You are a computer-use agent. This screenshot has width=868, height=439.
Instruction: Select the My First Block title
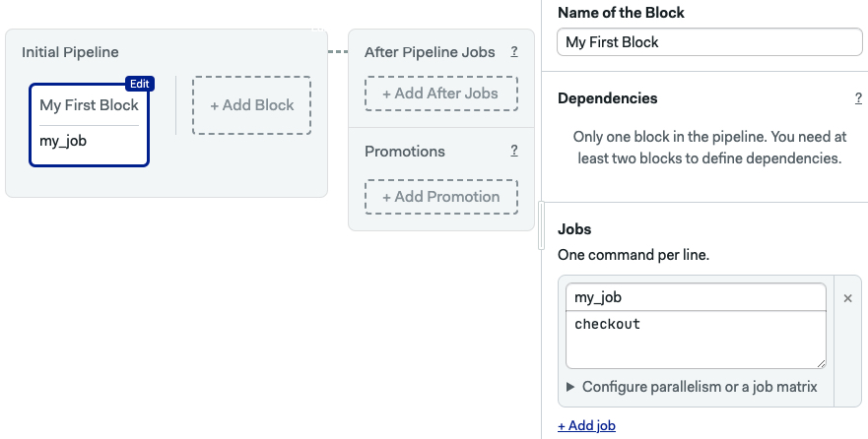pyautogui.click(x=89, y=105)
